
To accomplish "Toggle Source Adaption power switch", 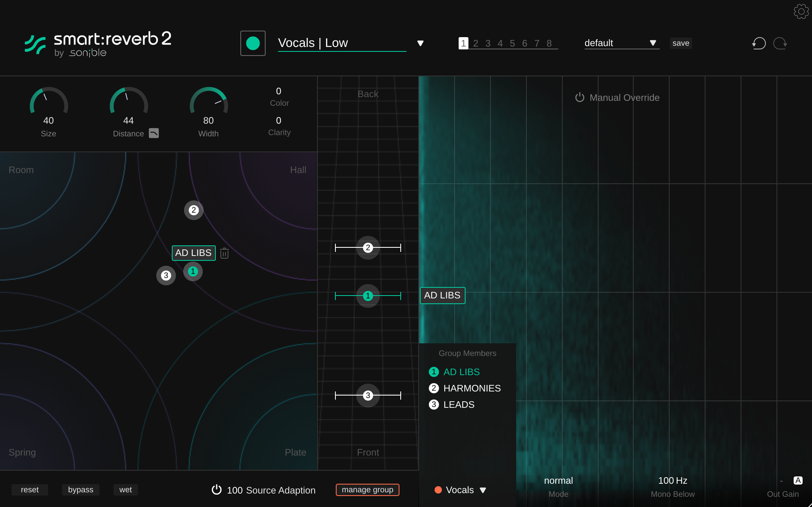I will [217, 489].
